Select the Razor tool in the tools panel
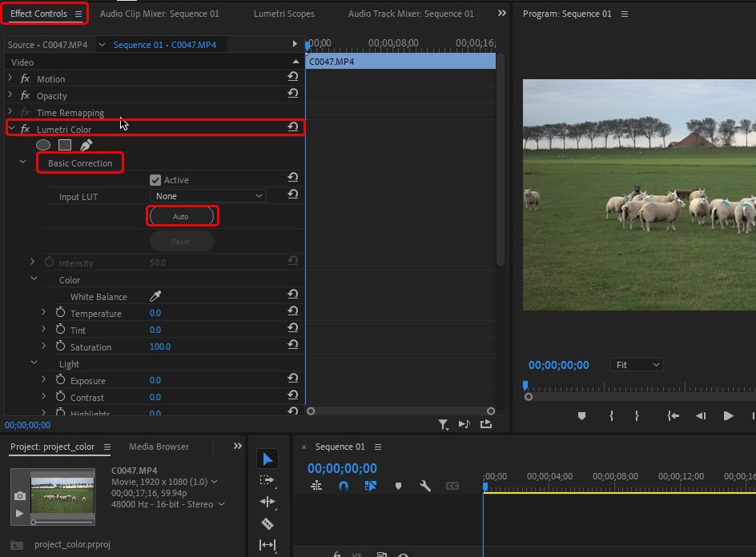This screenshot has width=756, height=557. click(267, 523)
